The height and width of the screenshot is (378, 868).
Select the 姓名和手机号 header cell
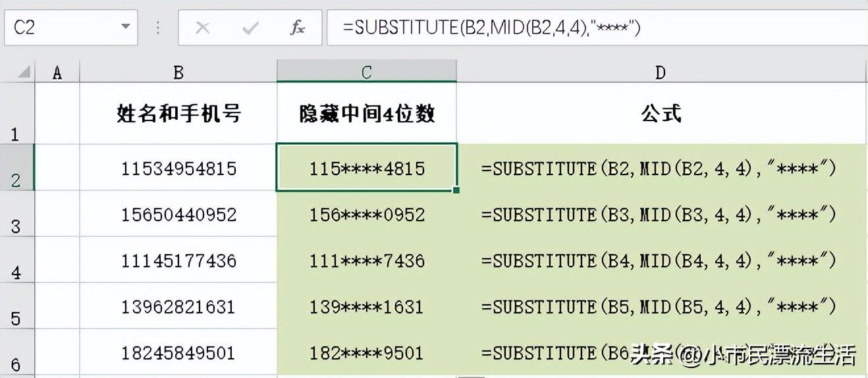[x=178, y=114]
